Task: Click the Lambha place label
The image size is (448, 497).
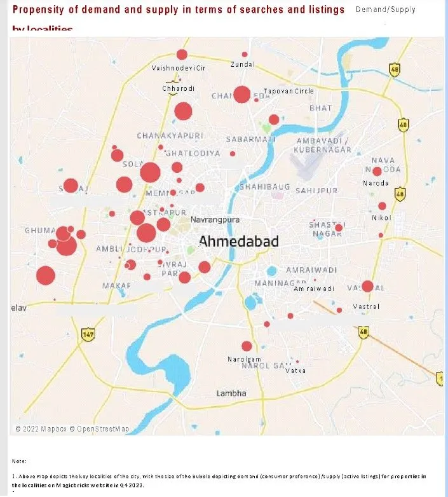Action: (x=231, y=393)
